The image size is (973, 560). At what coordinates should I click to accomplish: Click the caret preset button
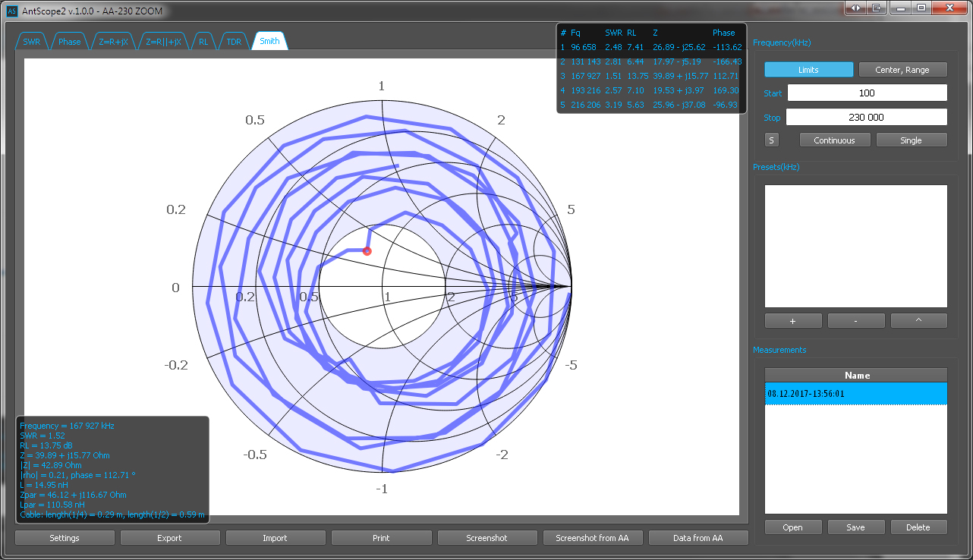[x=919, y=321]
